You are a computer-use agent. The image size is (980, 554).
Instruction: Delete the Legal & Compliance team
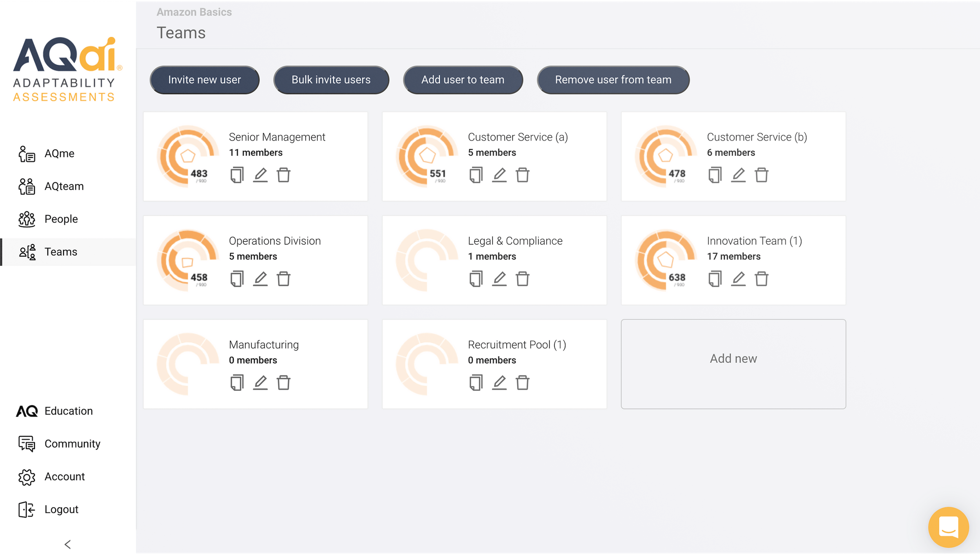[x=523, y=279]
